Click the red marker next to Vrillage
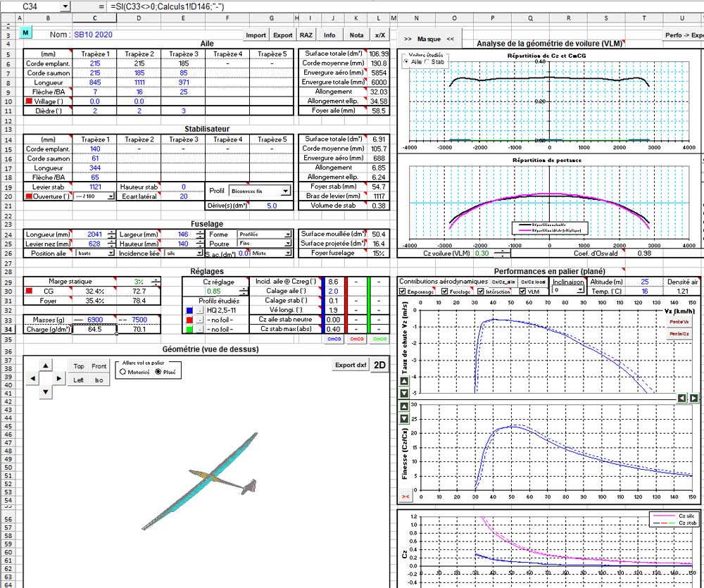 tap(29, 101)
